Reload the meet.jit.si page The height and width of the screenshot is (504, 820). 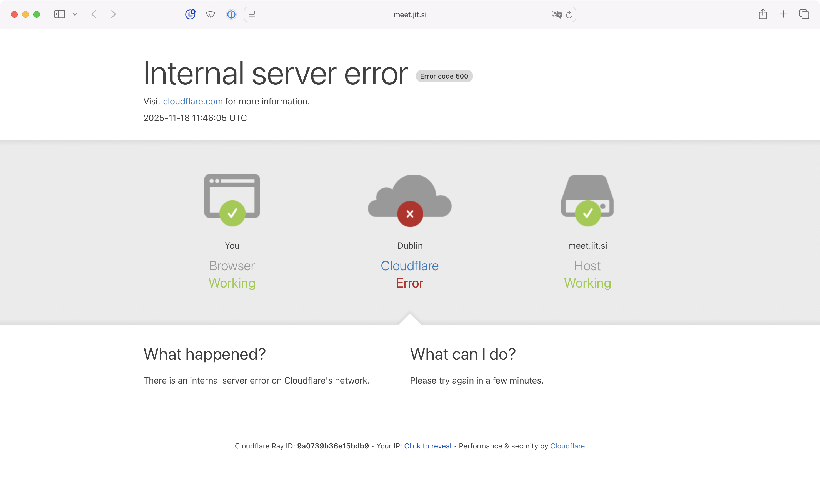(x=569, y=14)
